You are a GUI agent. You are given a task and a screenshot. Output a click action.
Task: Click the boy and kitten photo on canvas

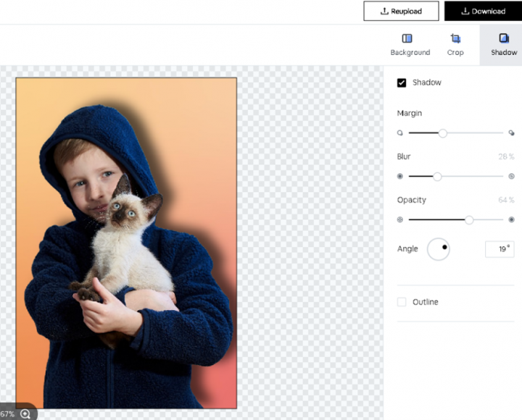pos(126,243)
